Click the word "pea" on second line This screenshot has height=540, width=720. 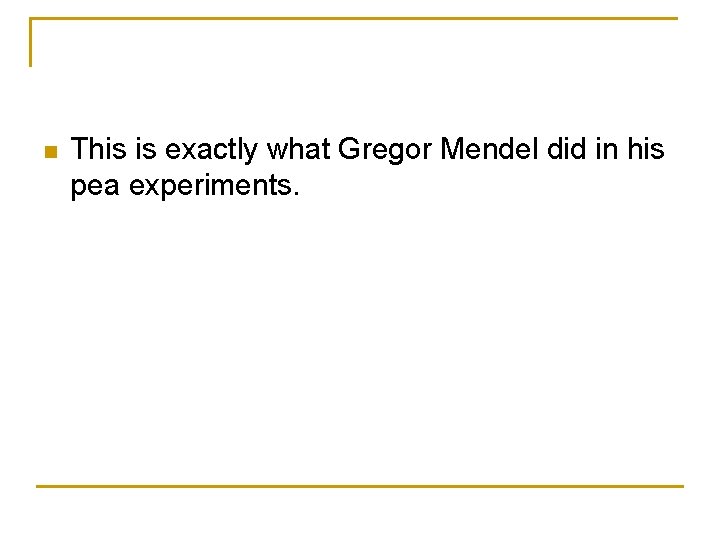92,185
